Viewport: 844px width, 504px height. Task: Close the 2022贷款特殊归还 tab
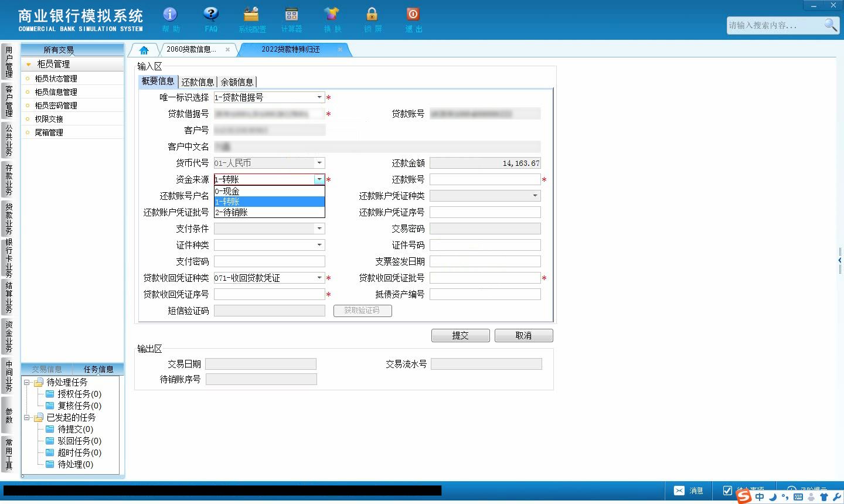(x=340, y=50)
